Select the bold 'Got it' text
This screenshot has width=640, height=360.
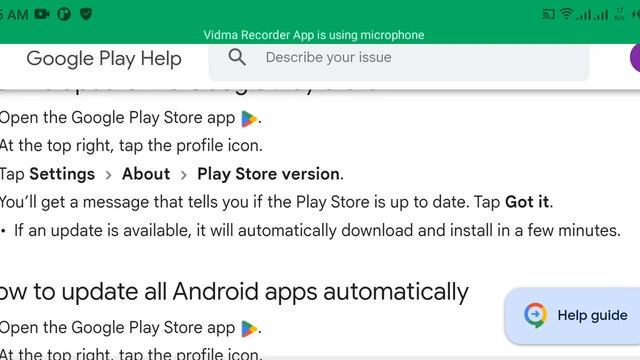[527, 202]
